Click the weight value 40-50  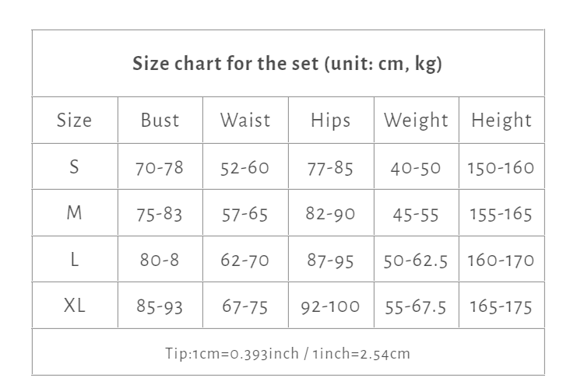click(416, 167)
